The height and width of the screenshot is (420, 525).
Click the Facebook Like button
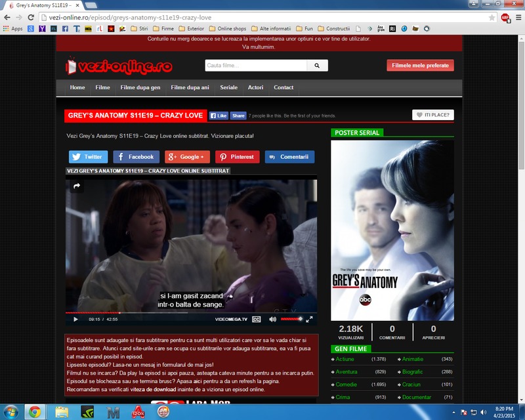(219, 115)
